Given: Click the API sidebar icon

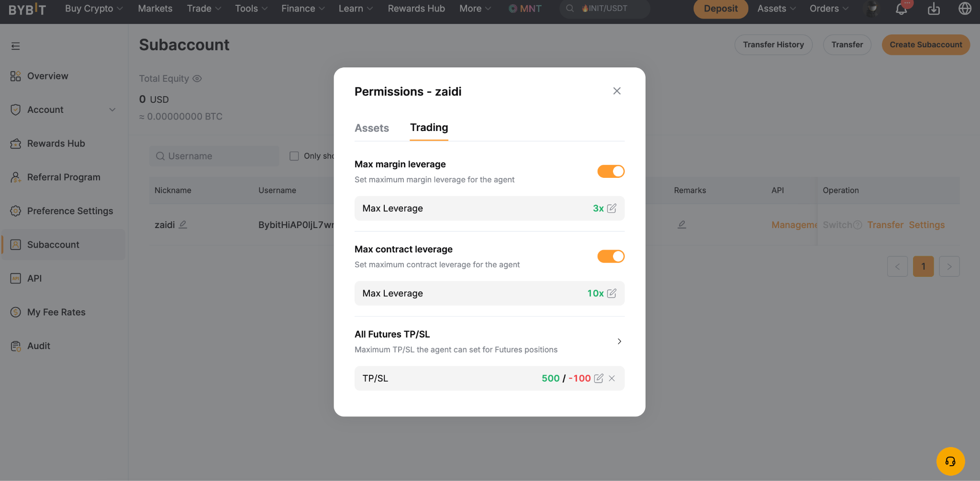Looking at the screenshot, I should coord(16,278).
